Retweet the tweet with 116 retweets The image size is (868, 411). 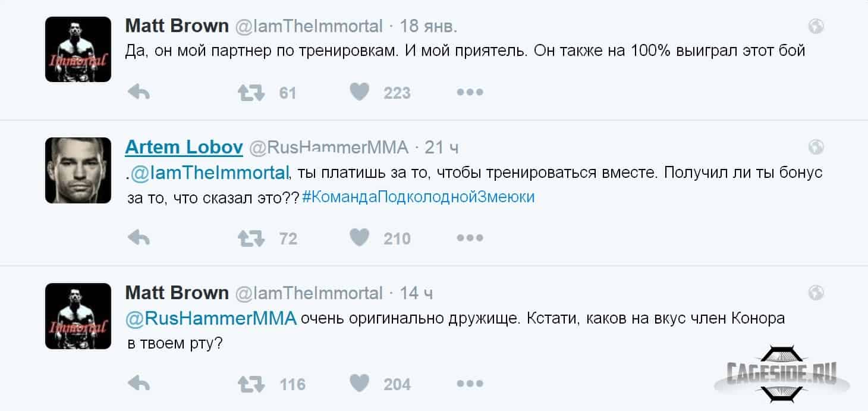(x=251, y=384)
